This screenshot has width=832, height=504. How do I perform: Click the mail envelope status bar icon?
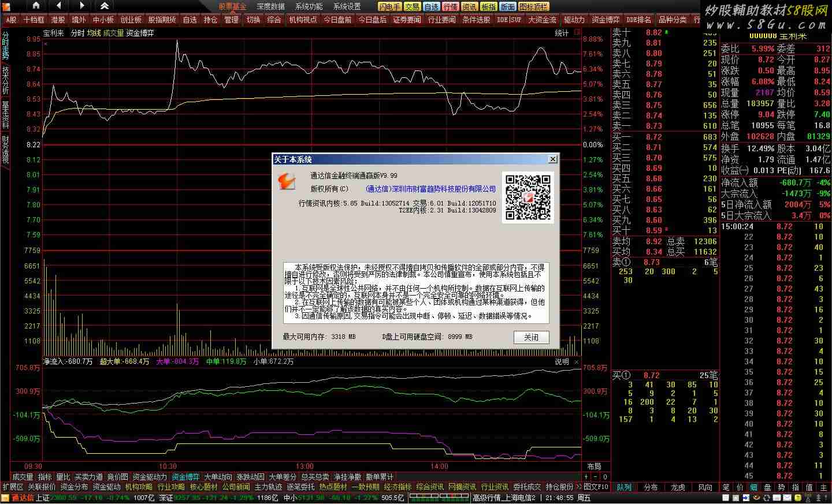[x=788, y=498]
